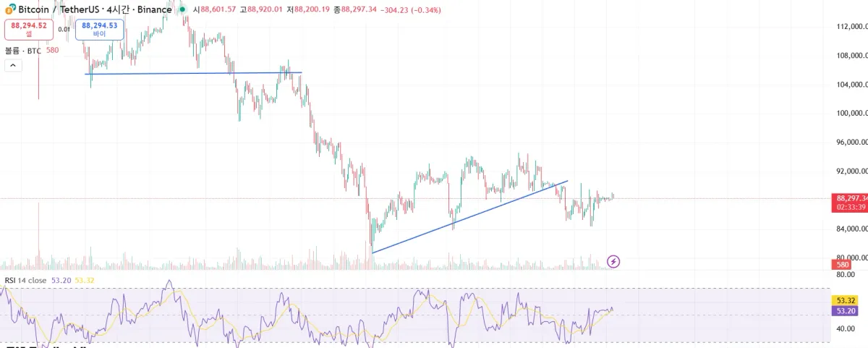Click the 40.00 RSI scale label
868x348 pixels.
846,328
